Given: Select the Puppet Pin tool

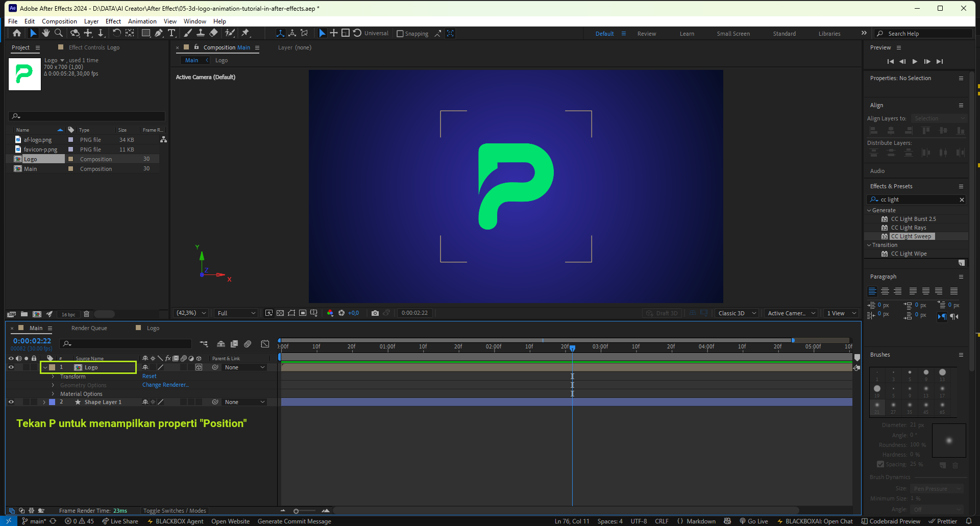Looking at the screenshot, I should (x=246, y=33).
